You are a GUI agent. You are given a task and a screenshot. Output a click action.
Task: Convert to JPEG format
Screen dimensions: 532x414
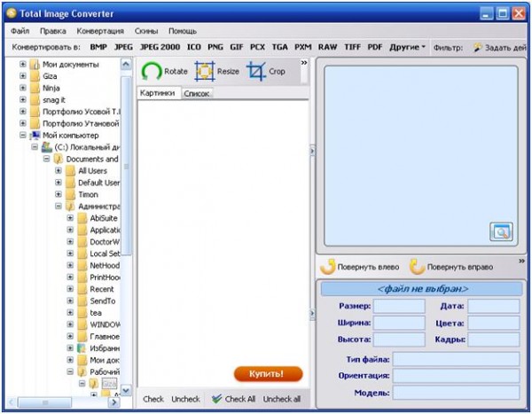123,47
